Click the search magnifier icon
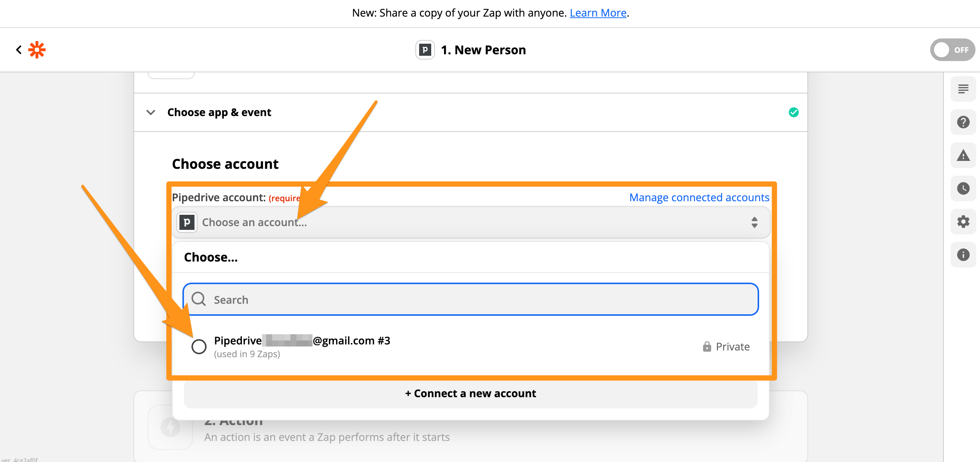 (x=199, y=299)
